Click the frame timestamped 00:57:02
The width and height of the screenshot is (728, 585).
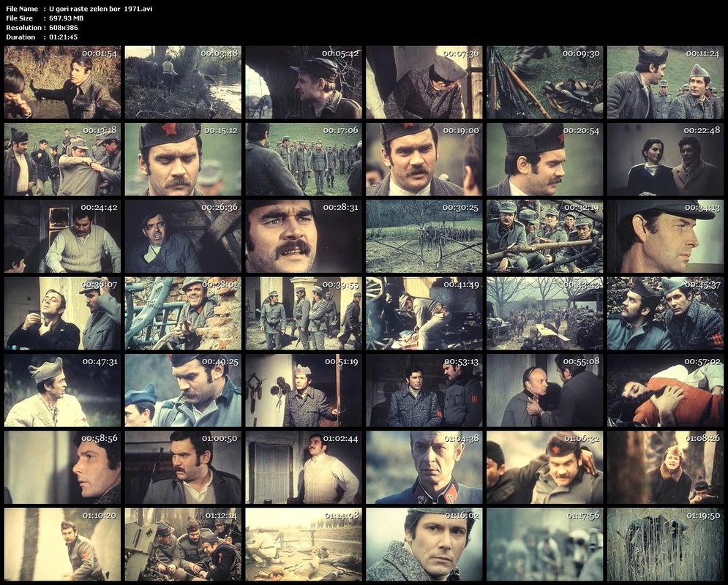click(x=665, y=390)
